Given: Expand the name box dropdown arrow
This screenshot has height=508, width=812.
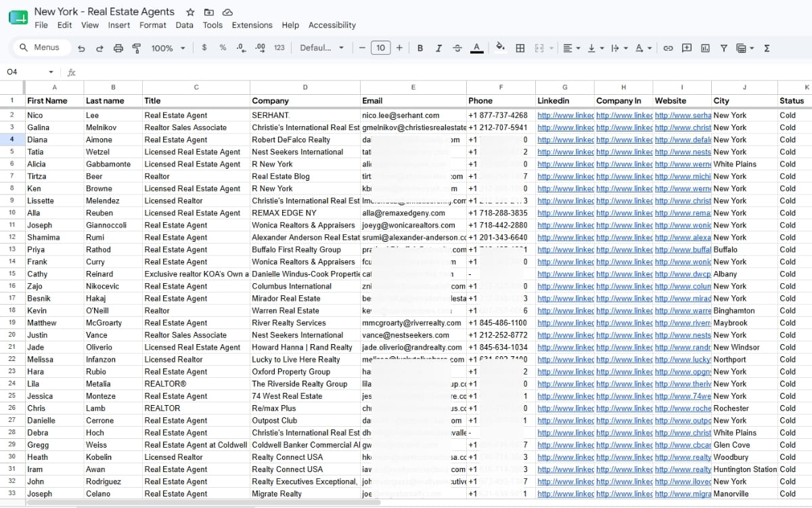Looking at the screenshot, I should pyautogui.click(x=51, y=72).
